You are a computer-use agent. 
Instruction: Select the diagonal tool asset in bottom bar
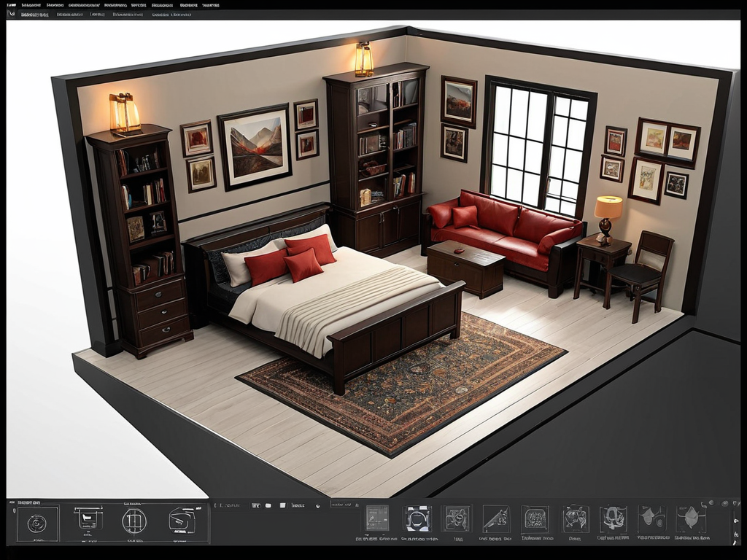(x=495, y=518)
